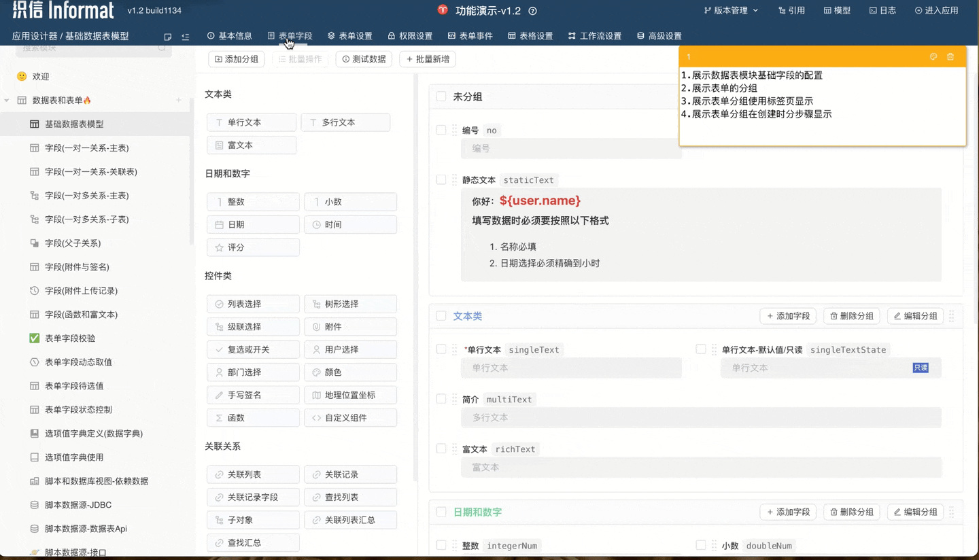This screenshot has width=979, height=560.
Task: Click the 批量新增 button
Action: 427,59
